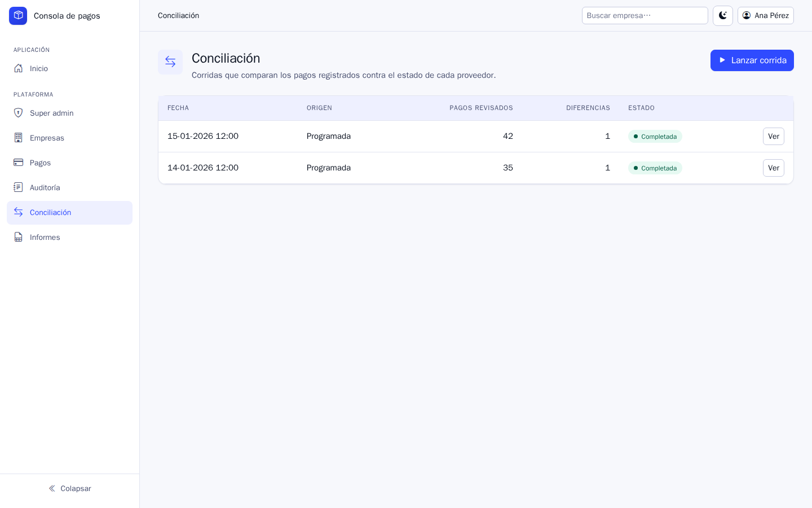The image size is (812, 508).
Task: Click the date 14-01-2026 12:00
Action: (x=203, y=168)
